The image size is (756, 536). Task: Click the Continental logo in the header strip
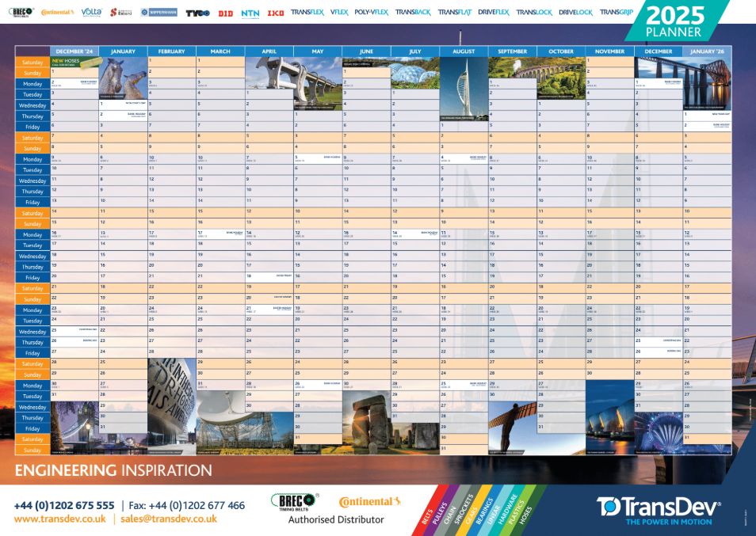coord(57,12)
